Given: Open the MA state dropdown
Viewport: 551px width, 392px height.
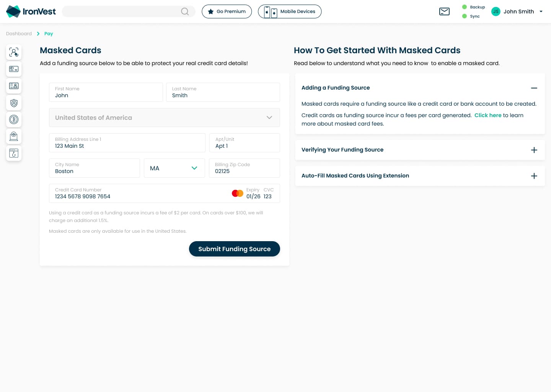Looking at the screenshot, I should tap(174, 168).
